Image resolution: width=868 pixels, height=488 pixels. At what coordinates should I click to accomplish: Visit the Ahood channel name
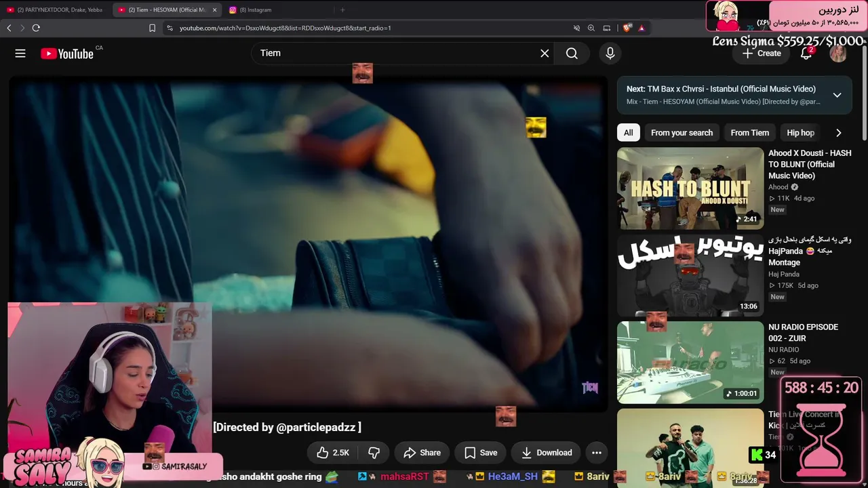pos(778,187)
